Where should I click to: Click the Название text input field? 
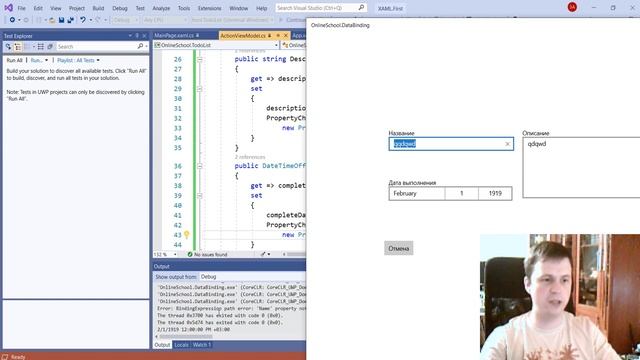pyautogui.click(x=451, y=144)
